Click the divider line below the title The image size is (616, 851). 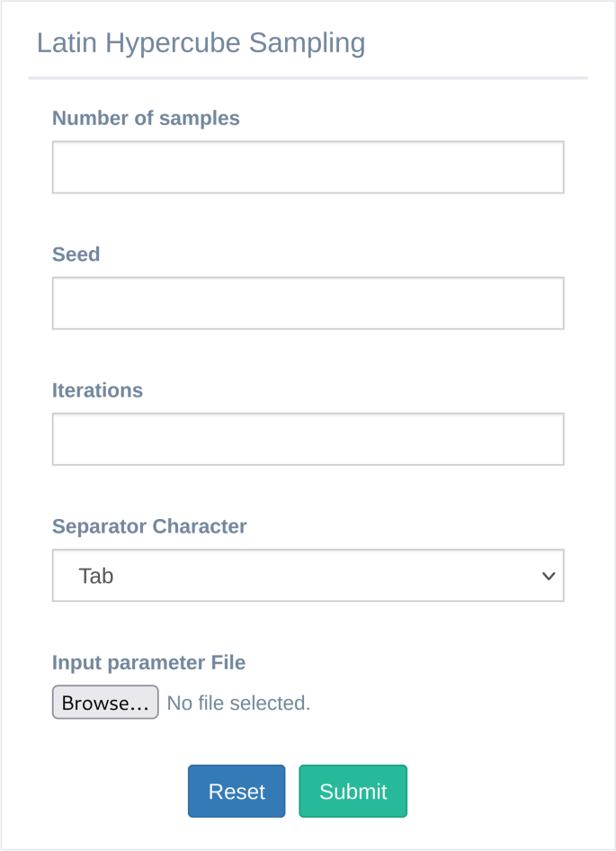click(308, 78)
